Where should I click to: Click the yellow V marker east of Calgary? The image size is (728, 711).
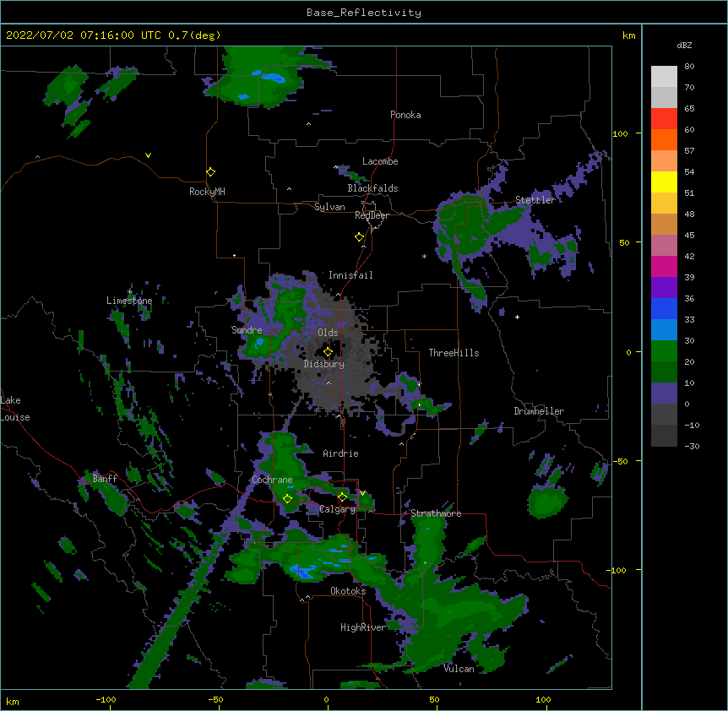point(362,493)
